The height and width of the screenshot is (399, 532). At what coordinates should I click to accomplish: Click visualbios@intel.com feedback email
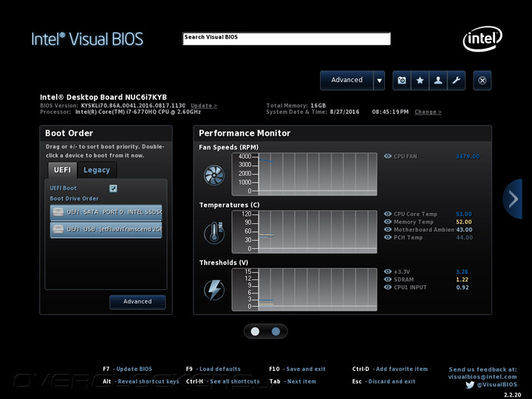(x=482, y=377)
